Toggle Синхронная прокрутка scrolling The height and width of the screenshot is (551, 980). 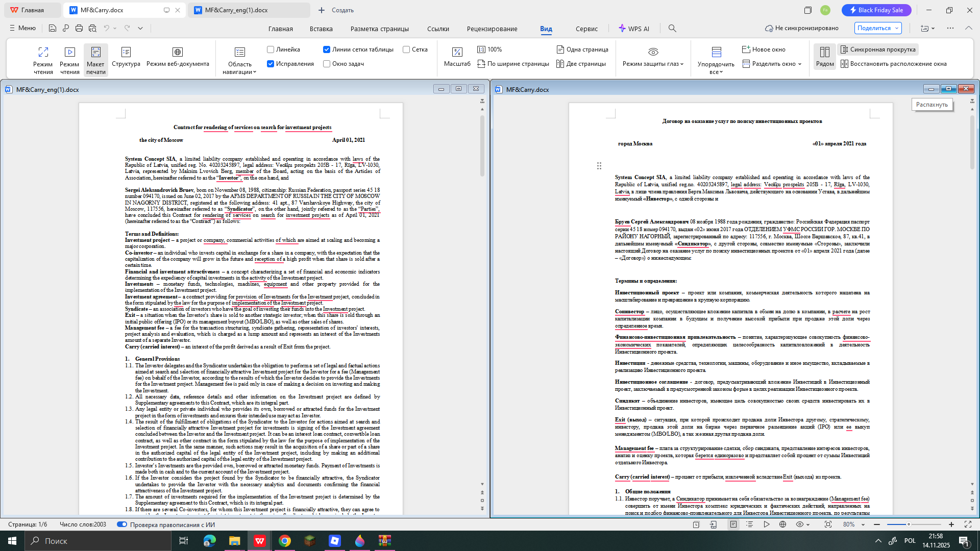tap(878, 49)
